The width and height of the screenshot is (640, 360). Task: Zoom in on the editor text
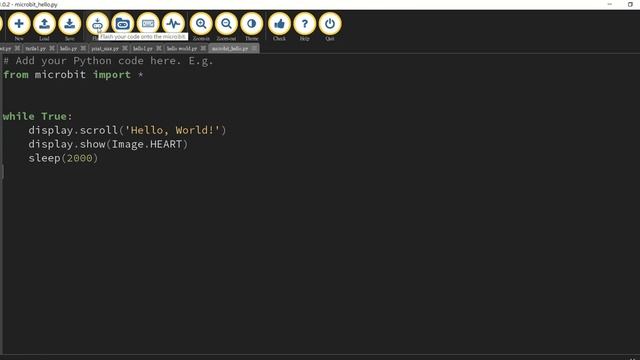tap(201, 24)
